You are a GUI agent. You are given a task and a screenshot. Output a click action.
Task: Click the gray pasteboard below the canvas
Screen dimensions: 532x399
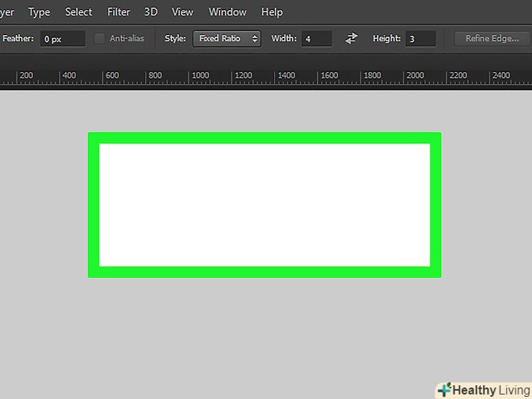click(264, 329)
